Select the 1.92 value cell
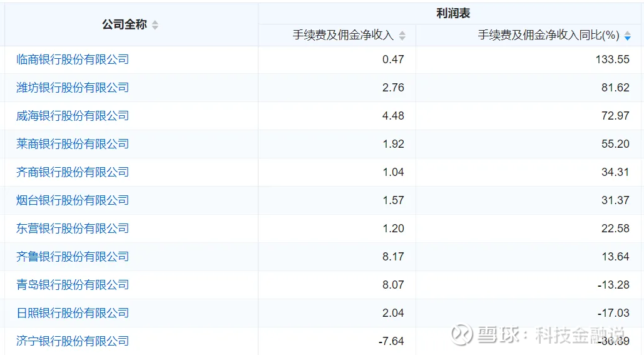This screenshot has width=644, height=355. (337, 144)
